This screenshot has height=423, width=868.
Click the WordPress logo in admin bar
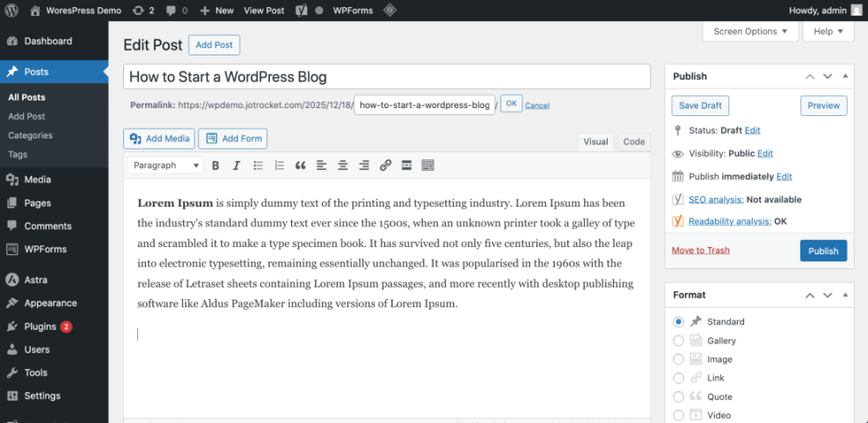tap(11, 11)
